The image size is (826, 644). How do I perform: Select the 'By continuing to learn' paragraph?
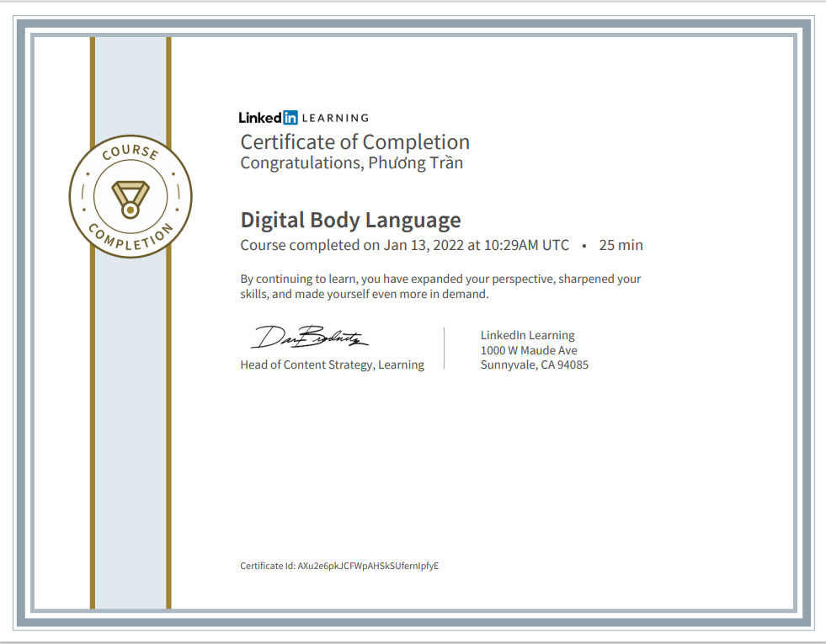[440, 286]
